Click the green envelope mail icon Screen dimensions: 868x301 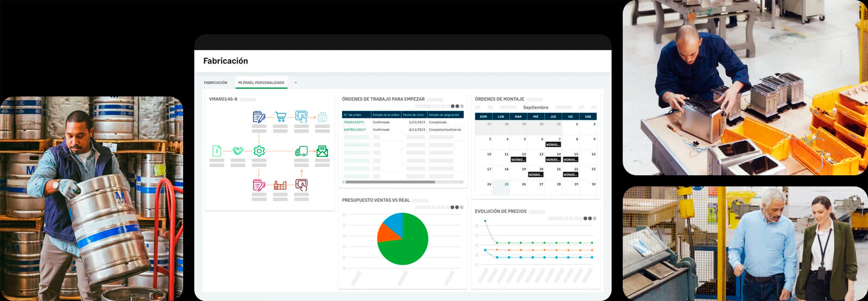coord(322,151)
